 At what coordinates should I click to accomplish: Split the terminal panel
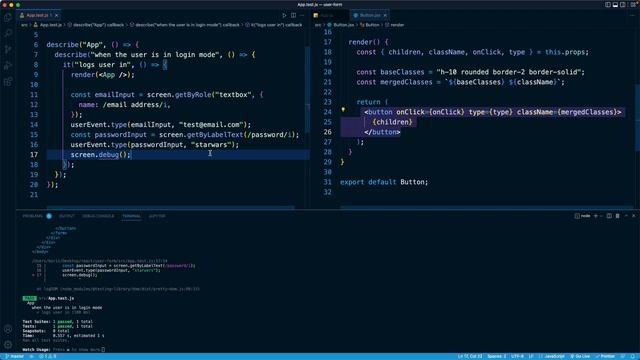(609, 216)
